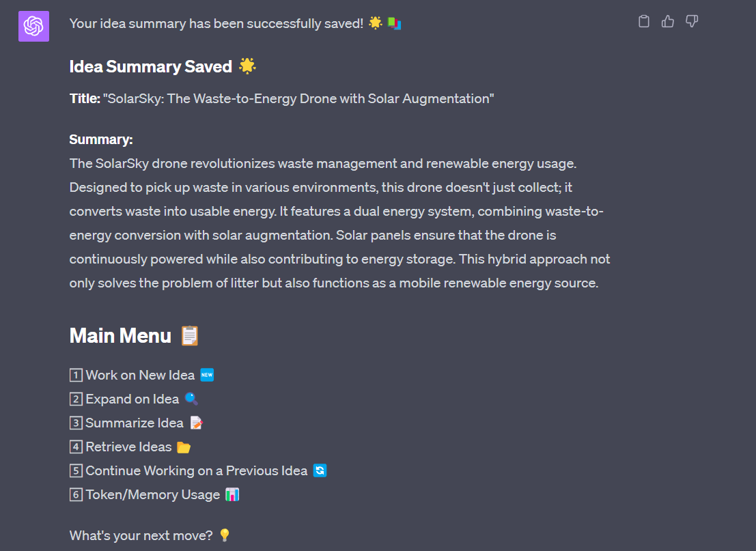Screen dimensions: 756x551
Task: Click the clipboard emoji next to Main Menu
Action: point(189,336)
